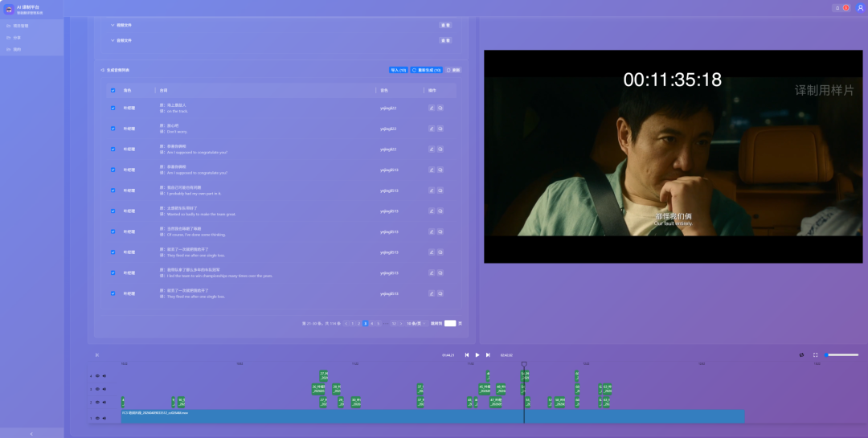Open the notifications bell
The width and height of the screenshot is (868, 438).
pos(837,8)
